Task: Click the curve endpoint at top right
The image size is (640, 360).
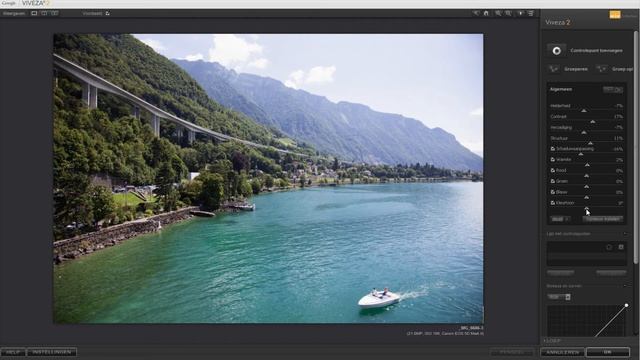Action: (626, 305)
